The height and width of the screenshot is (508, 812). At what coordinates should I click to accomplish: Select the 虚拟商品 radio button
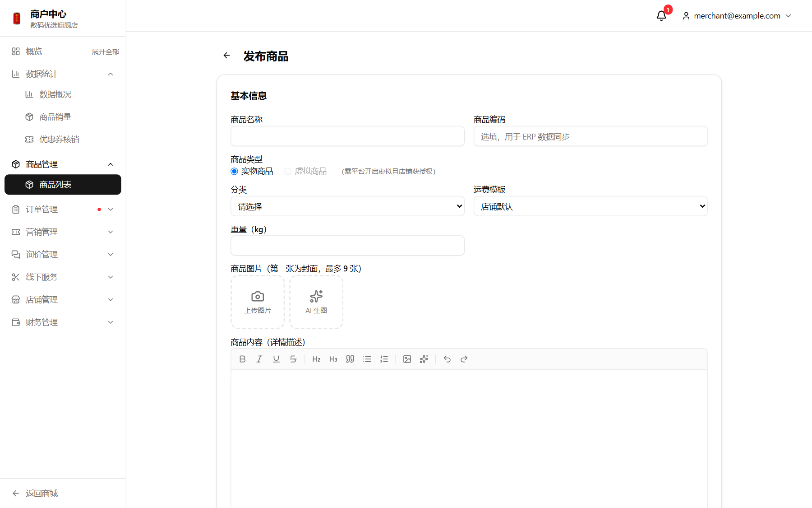(x=288, y=171)
